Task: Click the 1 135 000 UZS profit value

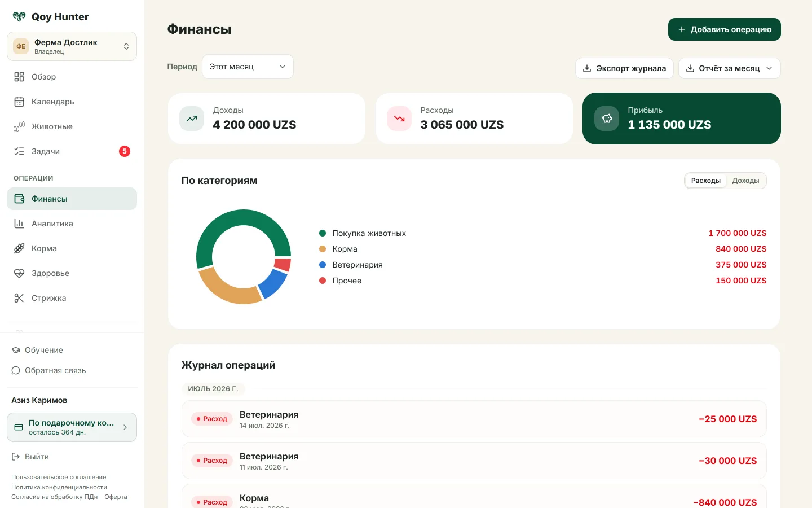Action: (x=669, y=125)
